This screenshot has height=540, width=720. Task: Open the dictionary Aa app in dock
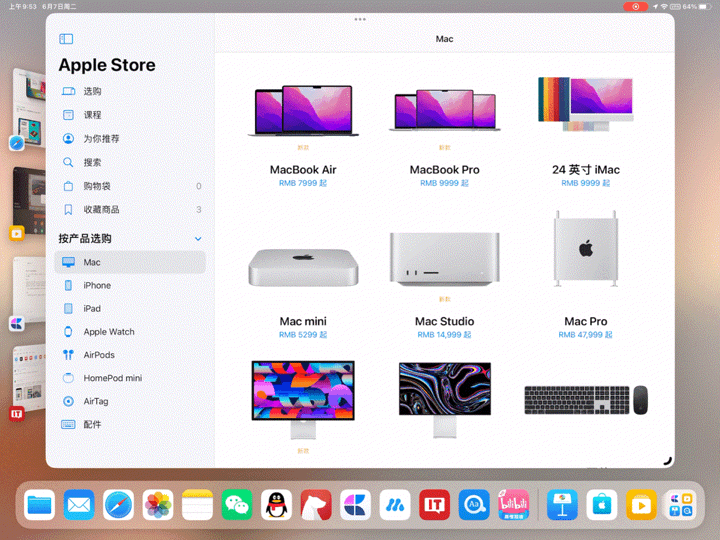click(x=474, y=505)
